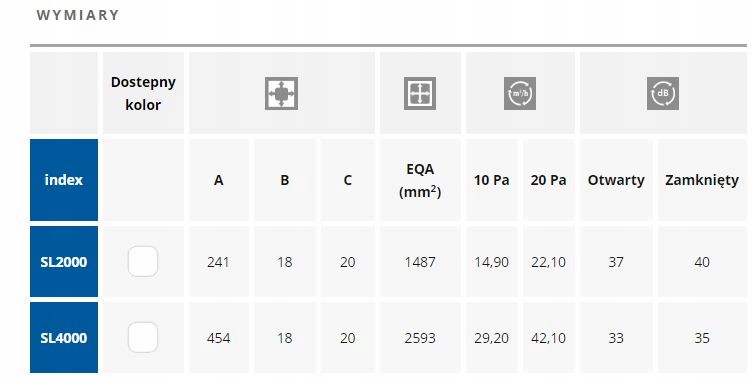Click the Dostepny kolor column header
Viewport: 754px width, 384px height.
pos(143,93)
